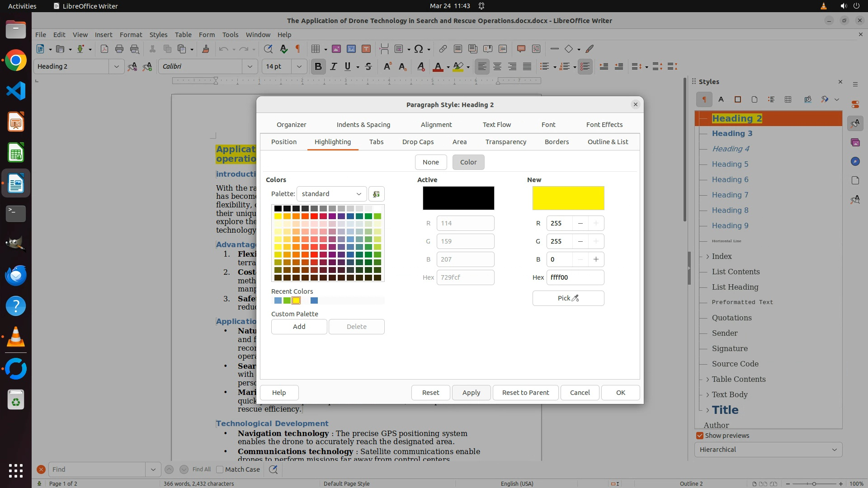
Task: Click the Apply button
Action: click(471, 393)
